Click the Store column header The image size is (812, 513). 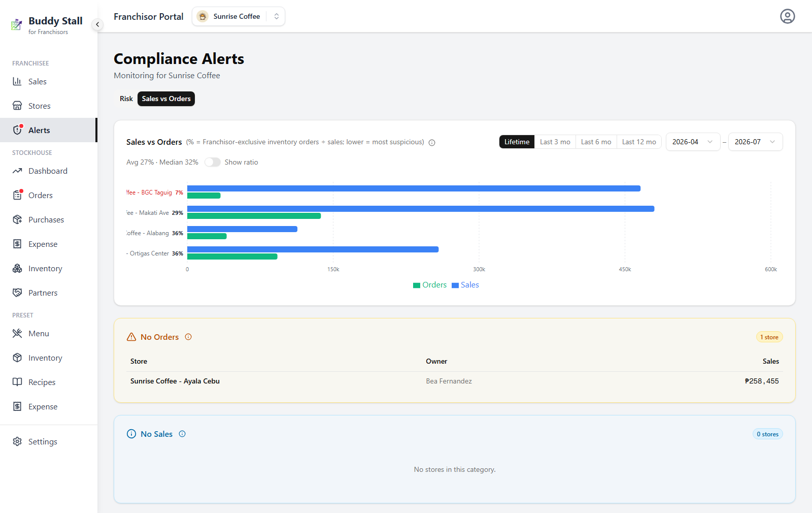pyautogui.click(x=139, y=361)
